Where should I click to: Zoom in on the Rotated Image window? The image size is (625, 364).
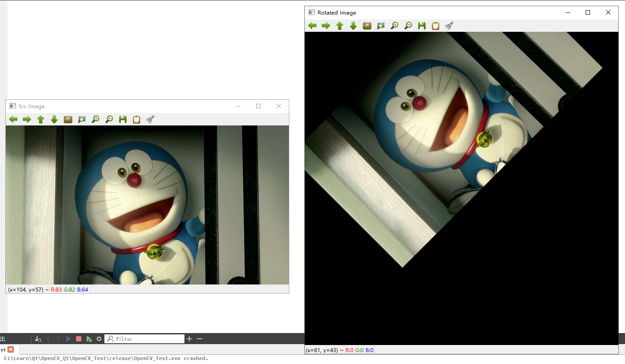click(x=395, y=26)
